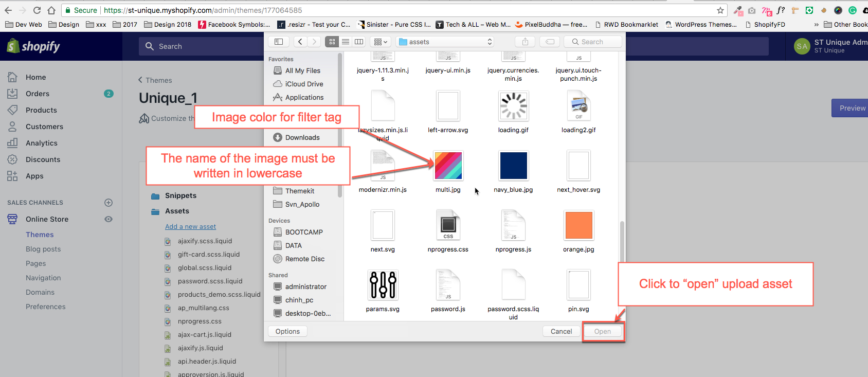The height and width of the screenshot is (377, 868).
Task: Click the Open button in dialog
Action: [x=603, y=332]
